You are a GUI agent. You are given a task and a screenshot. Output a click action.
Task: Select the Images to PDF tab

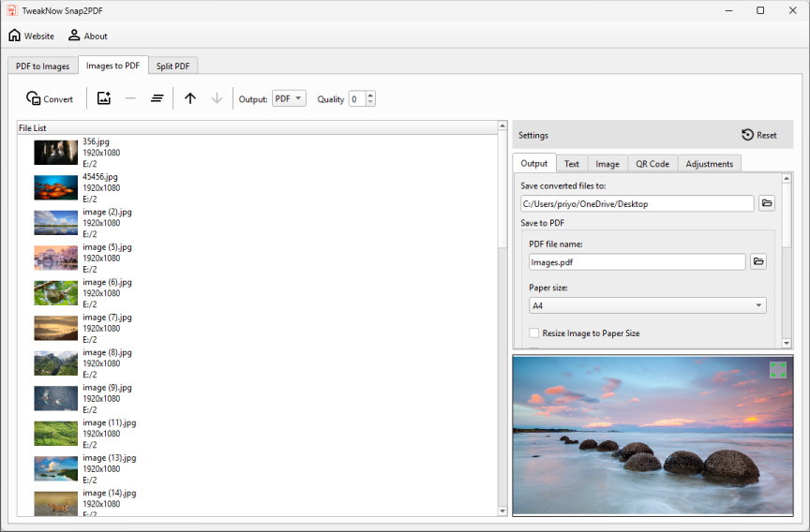click(113, 66)
